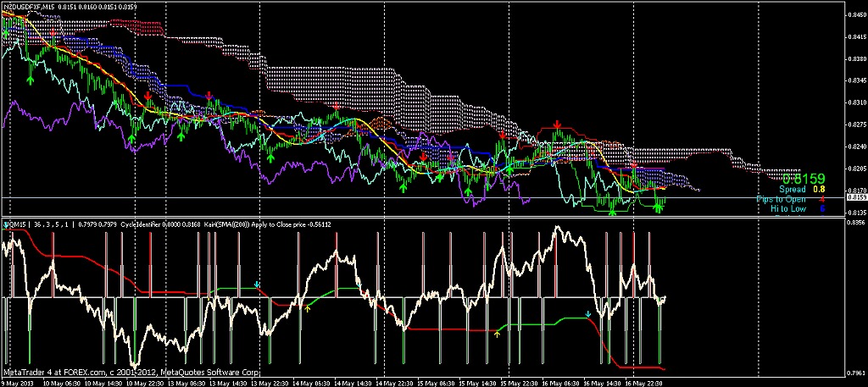868x387 pixels.
Task: Click the 13 May 06:30 time label
Action: [186, 383]
